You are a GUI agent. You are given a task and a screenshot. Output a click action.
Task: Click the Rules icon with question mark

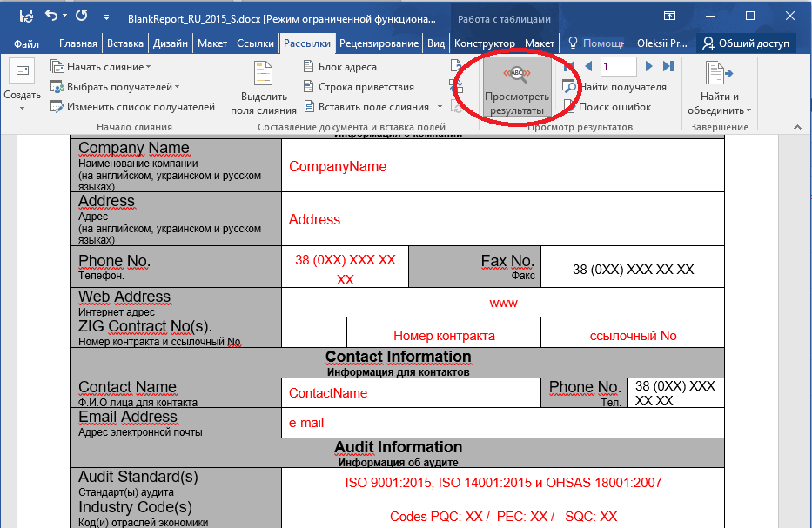[x=456, y=66]
